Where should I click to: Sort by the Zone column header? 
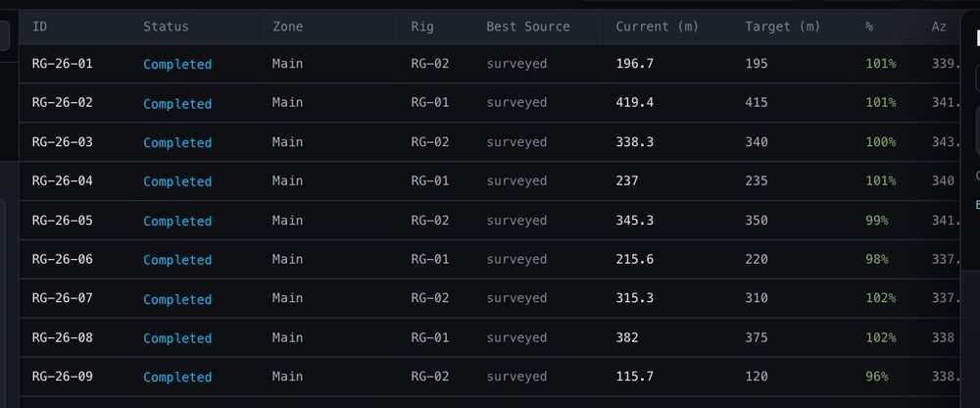[287, 26]
